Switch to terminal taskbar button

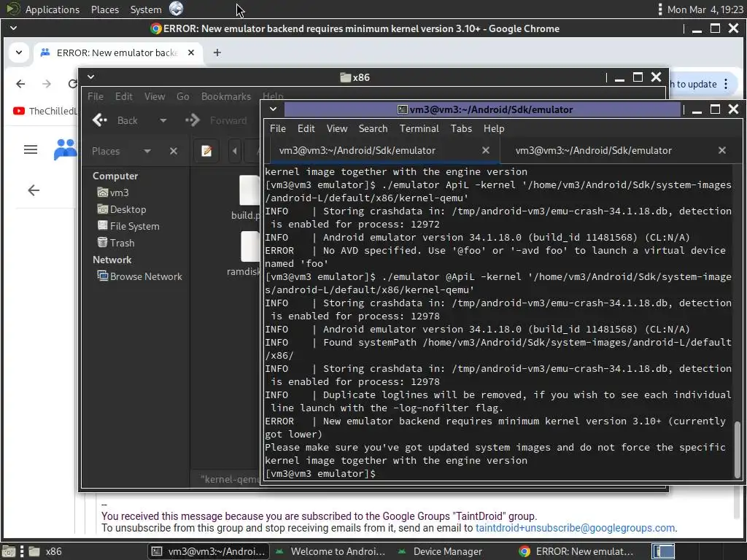tap(208, 551)
